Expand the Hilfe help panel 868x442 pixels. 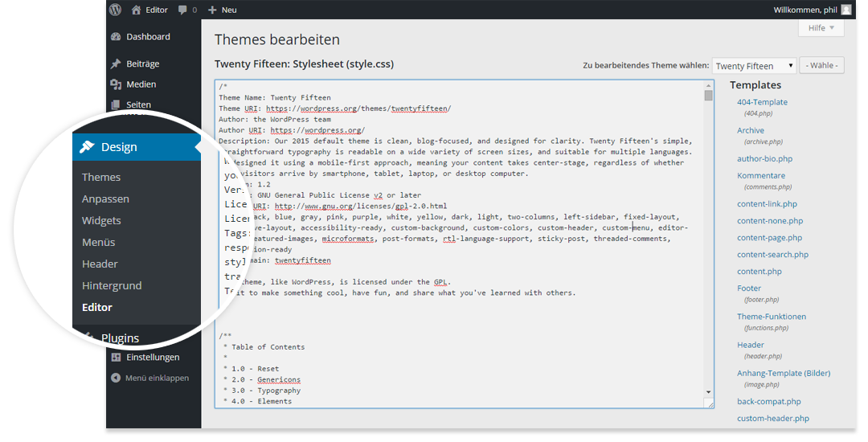[821, 28]
